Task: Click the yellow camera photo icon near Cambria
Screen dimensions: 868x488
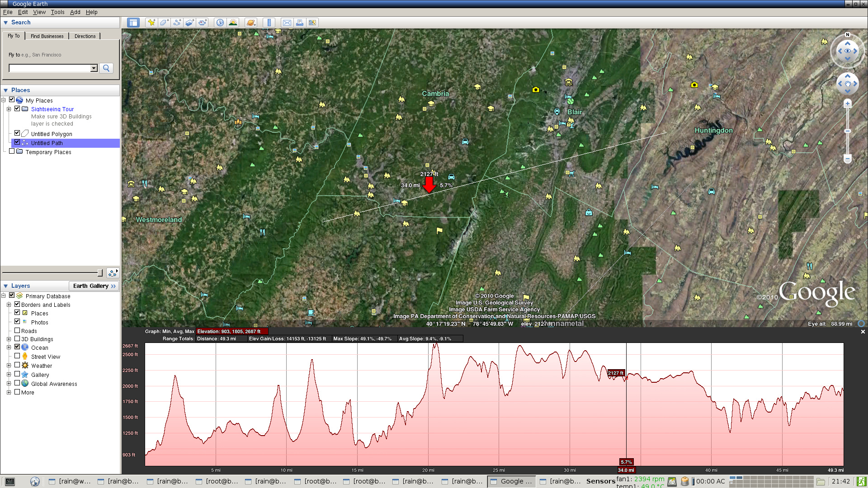Action: 536,89
